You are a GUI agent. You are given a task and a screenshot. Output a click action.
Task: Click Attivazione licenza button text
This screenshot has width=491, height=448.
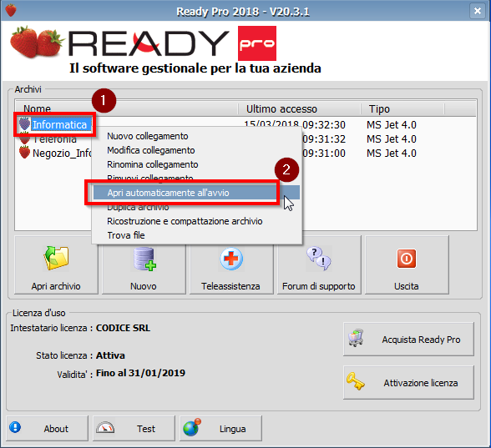[x=421, y=383]
